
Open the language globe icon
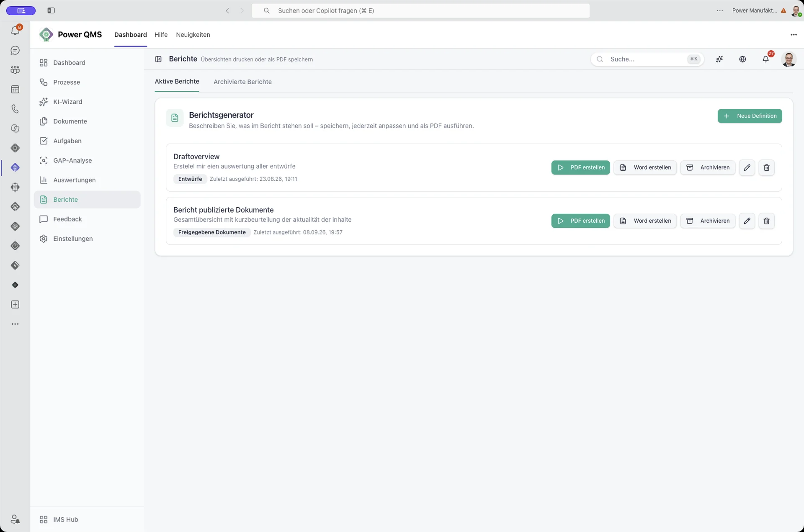tap(742, 59)
